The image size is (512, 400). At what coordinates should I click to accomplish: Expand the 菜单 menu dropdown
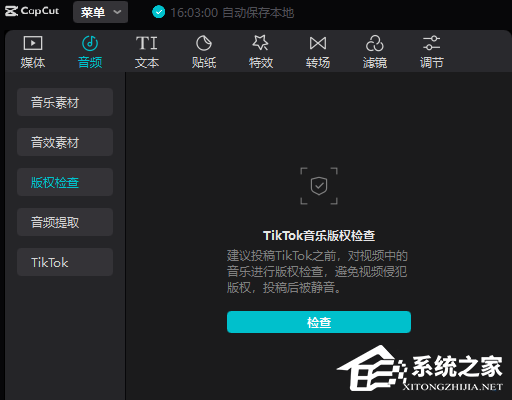point(100,12)
